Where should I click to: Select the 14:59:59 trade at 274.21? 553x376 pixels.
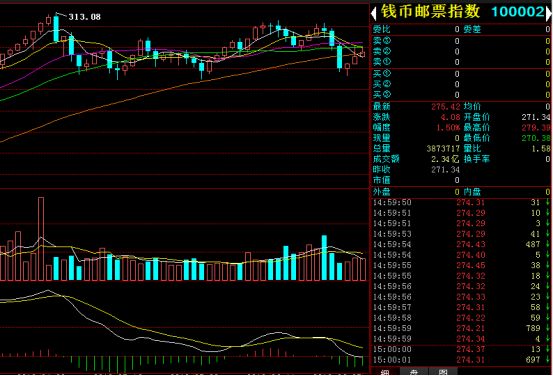coord(461,328)
